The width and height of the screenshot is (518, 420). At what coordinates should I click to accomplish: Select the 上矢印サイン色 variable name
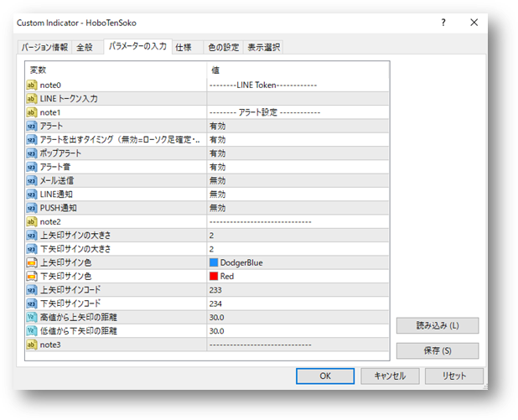[x=65, y=263]
